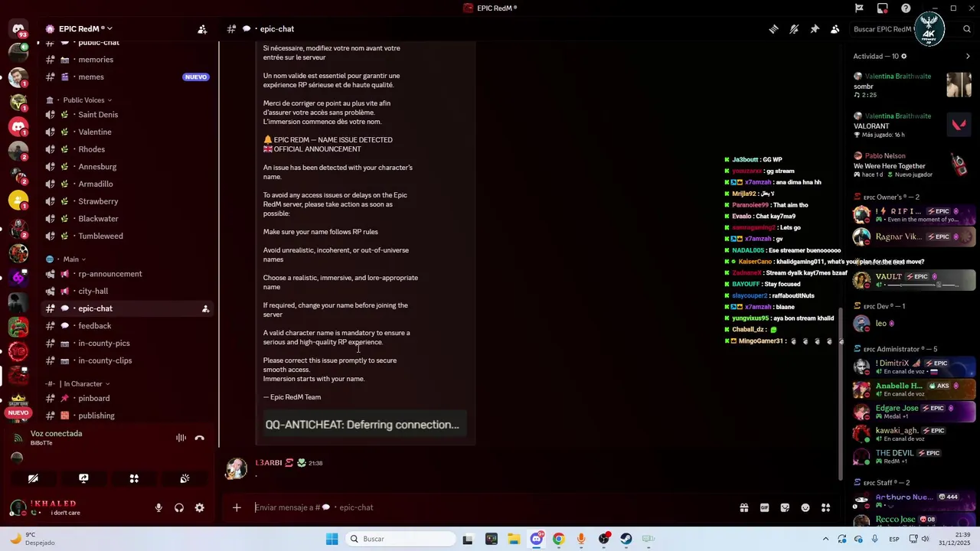Open the soundboard icon in the voice panel
The height and width of the screenshot is (551, 980).
coord(185,478)
